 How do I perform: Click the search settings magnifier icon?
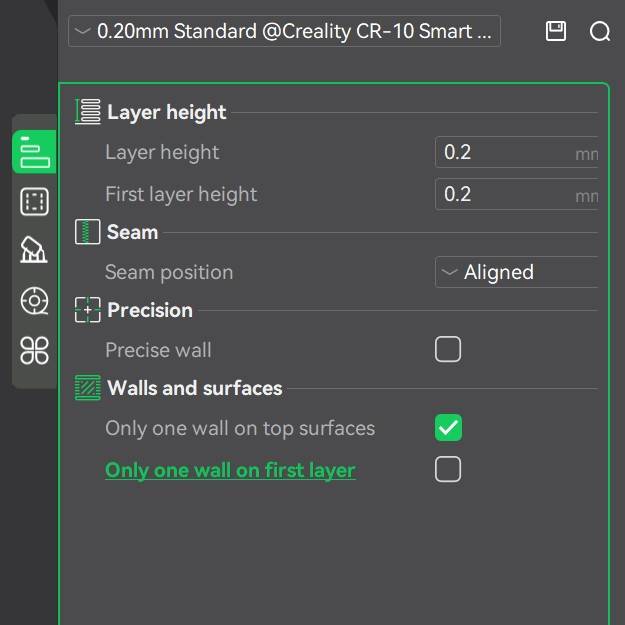[600, 31]
